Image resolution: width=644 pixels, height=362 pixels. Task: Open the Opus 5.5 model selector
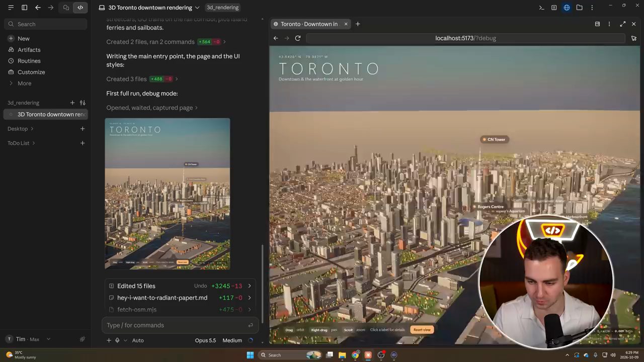(x=205, y=340)
